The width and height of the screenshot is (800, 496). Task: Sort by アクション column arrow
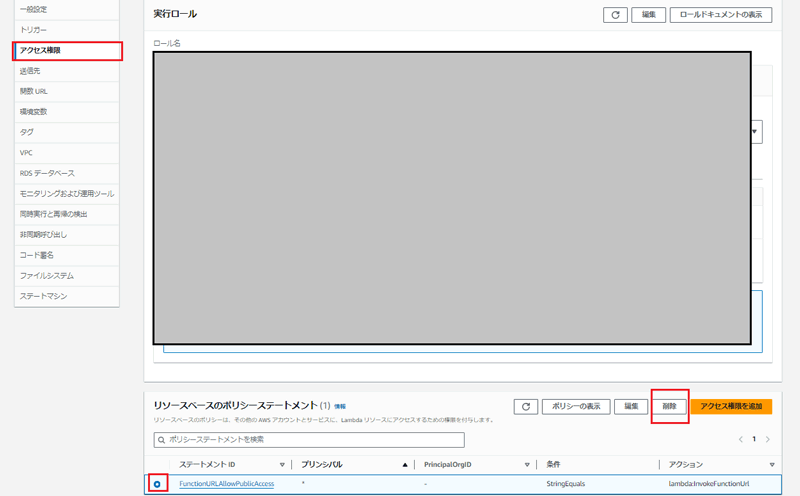click(772, 465)
